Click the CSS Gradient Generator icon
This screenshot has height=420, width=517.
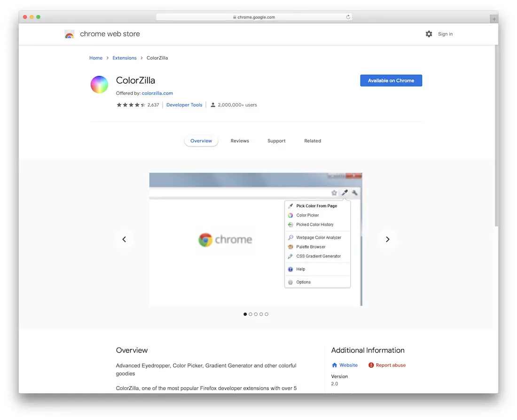(x=290, y=256)
